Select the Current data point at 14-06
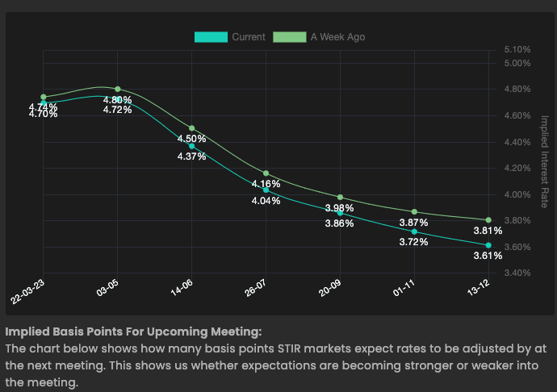This screenshot has height=392, width=557. (x=192, y=146)
